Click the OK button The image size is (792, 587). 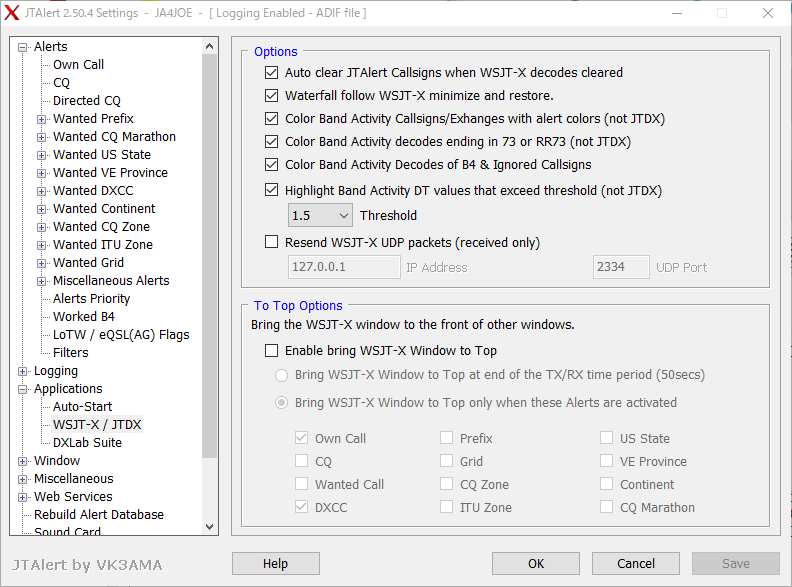click(536, 563)
